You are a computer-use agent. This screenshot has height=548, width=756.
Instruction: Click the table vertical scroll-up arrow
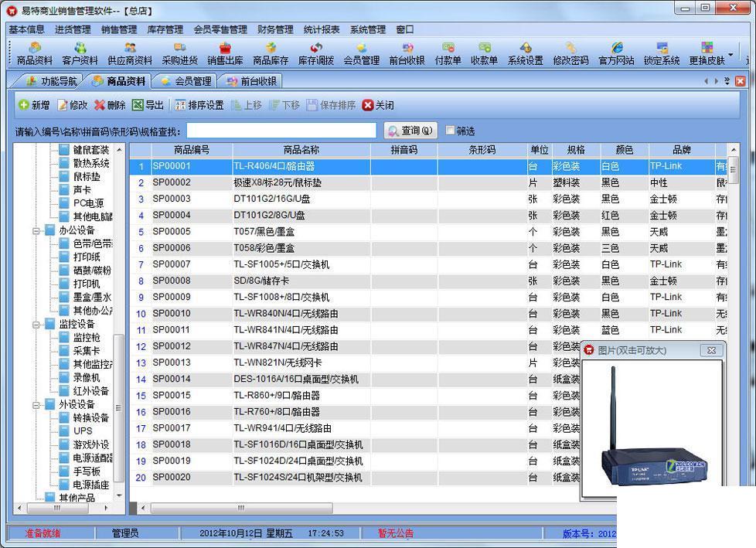(733, 150)
